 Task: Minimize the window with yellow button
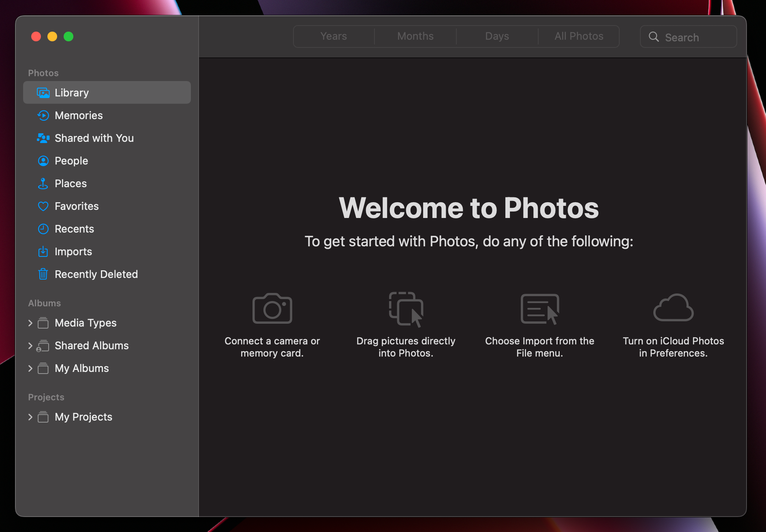pyautogui.click(x=52, y=36)
